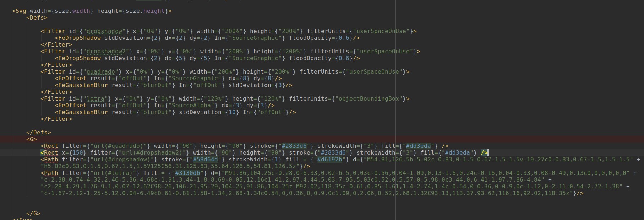Click the "objectBoundingBox" filterUnits value

tap(369, 99)
